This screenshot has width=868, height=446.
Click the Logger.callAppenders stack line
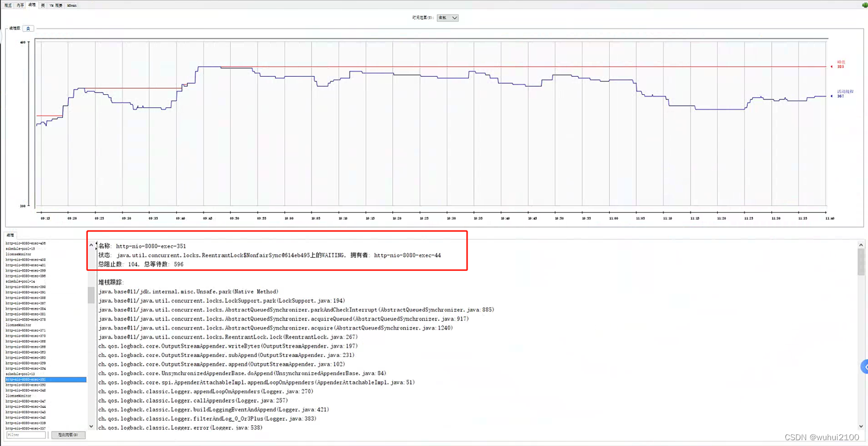[193, 400]
